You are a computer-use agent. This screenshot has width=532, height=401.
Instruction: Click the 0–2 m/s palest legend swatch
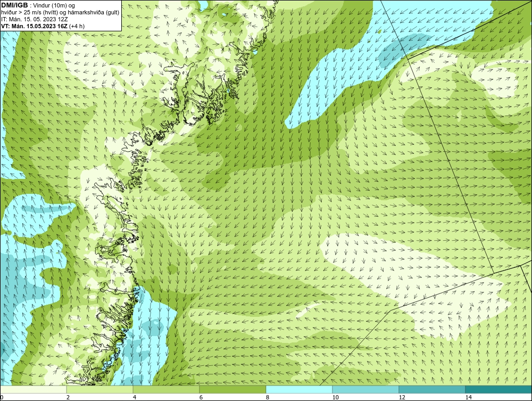33,389
